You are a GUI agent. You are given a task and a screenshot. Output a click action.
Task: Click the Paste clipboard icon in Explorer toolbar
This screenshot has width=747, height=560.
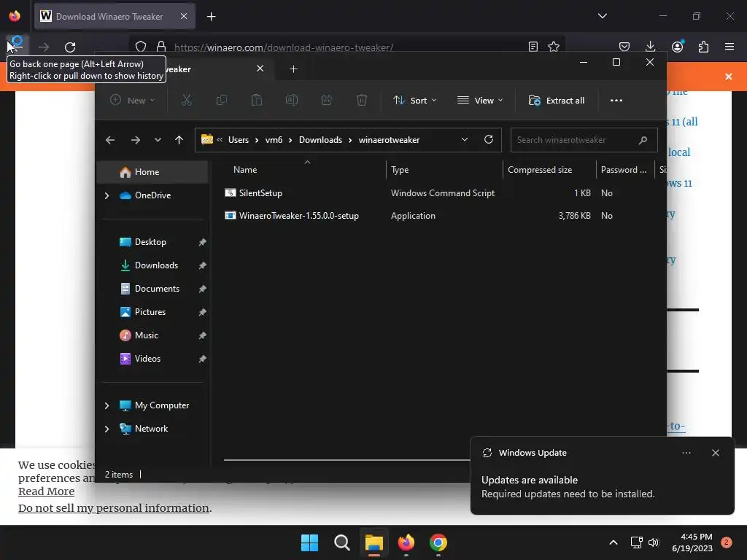[257, 101]
